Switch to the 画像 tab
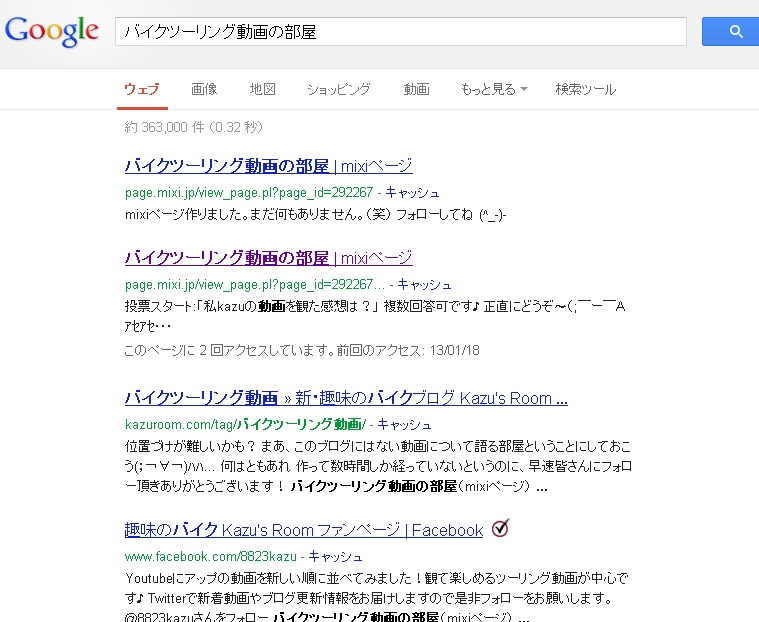Screen dimensions: 759x622 pyautogui.click(x=204, y=90)
